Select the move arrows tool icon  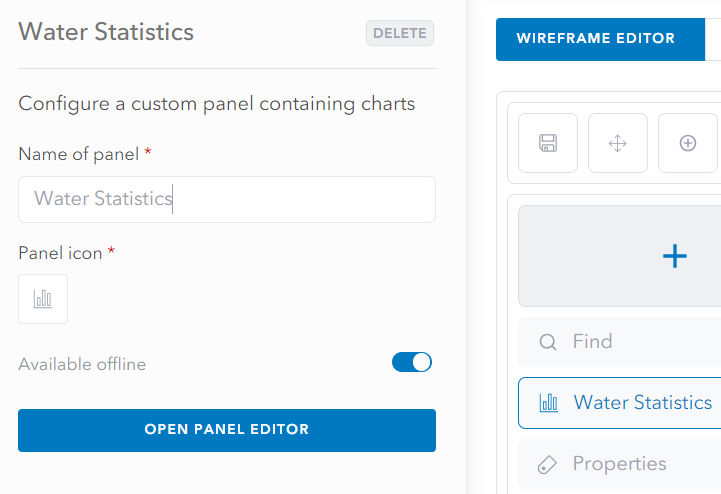pyautogui.click(x=618, y=143)
